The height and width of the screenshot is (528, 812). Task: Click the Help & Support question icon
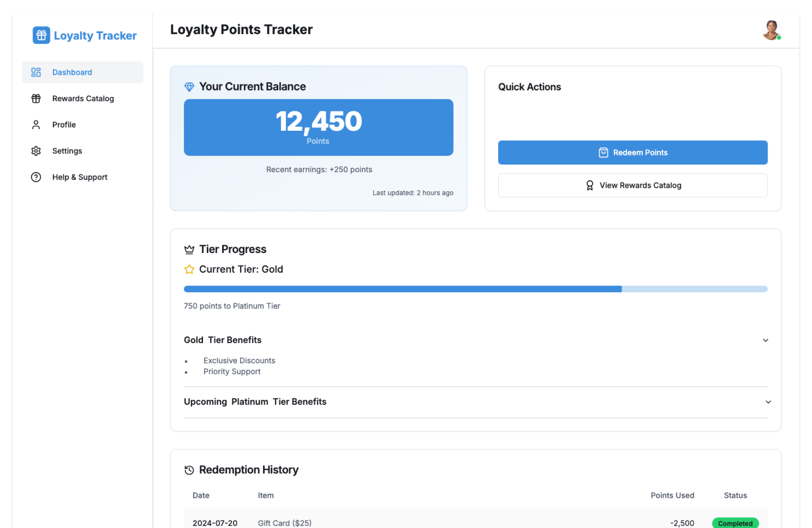pos(36,177)
